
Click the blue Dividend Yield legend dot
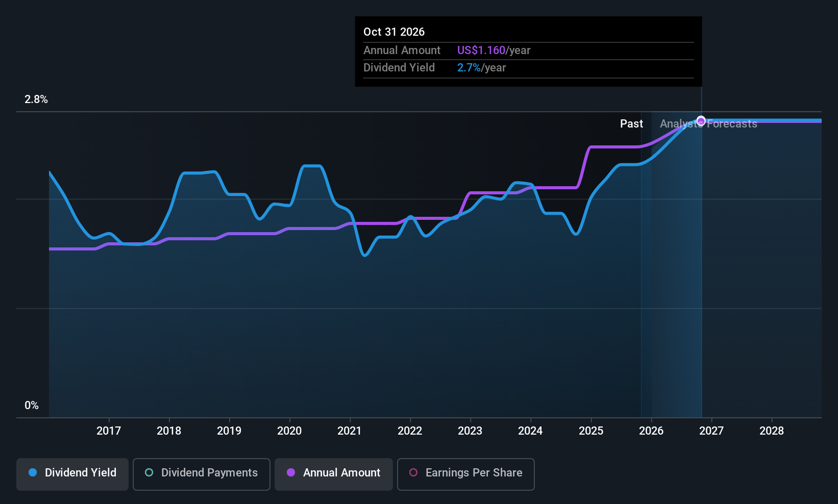tap(33, 472)
